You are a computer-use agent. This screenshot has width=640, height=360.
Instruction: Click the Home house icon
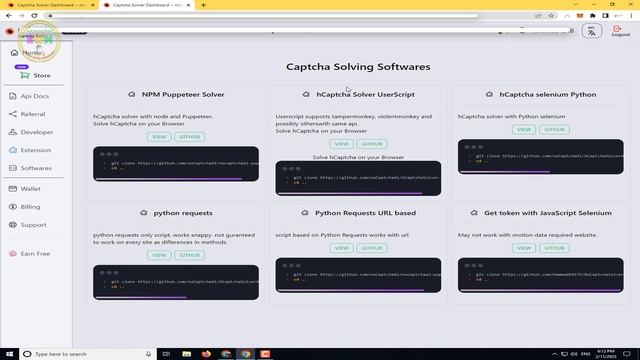tap(14, 53)
